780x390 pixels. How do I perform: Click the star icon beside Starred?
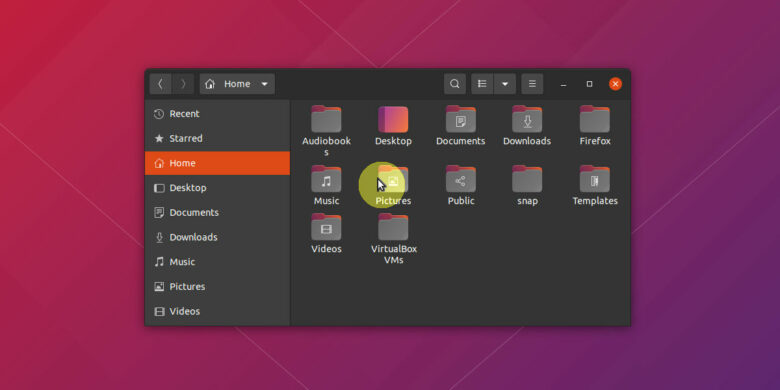click(x=159, y=138)
